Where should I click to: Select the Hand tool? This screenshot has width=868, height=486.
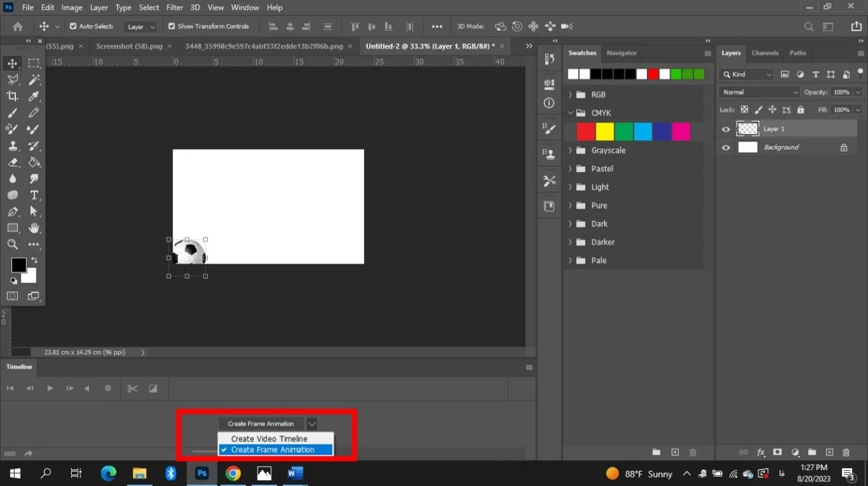(34, 228)
